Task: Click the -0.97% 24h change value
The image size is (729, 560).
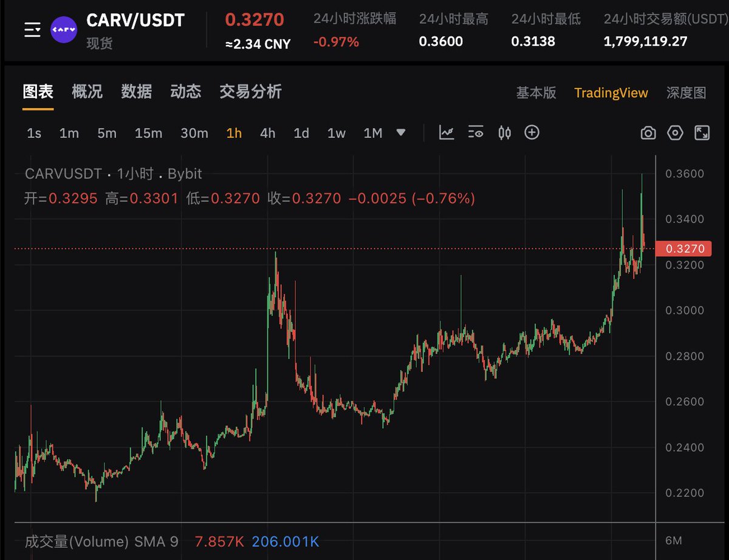Action: coord(336,42)
